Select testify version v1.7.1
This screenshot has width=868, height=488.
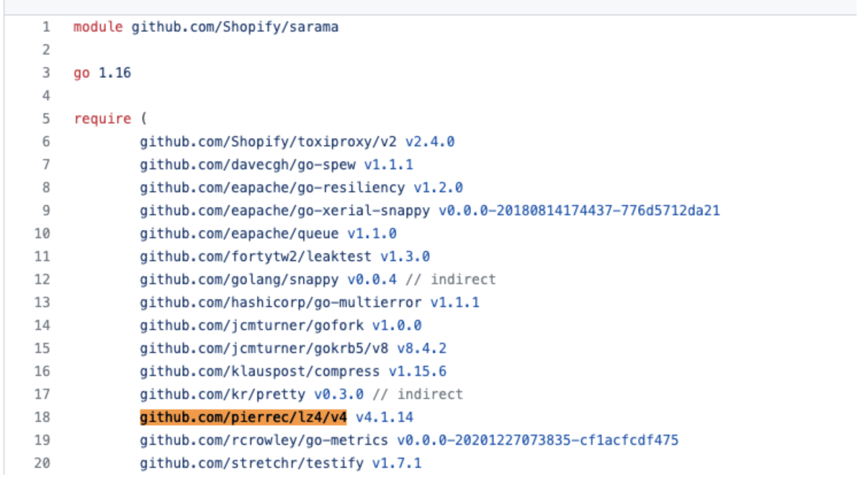[x=397, y=463]
